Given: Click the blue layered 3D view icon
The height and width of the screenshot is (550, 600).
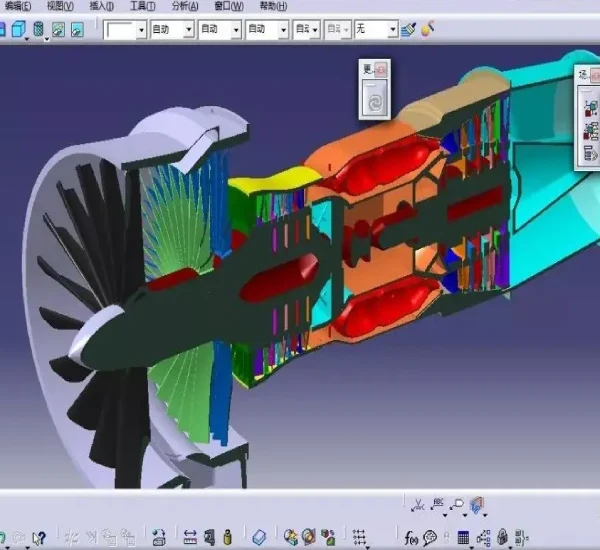Looking at the screenshot, I should (477, 505).
